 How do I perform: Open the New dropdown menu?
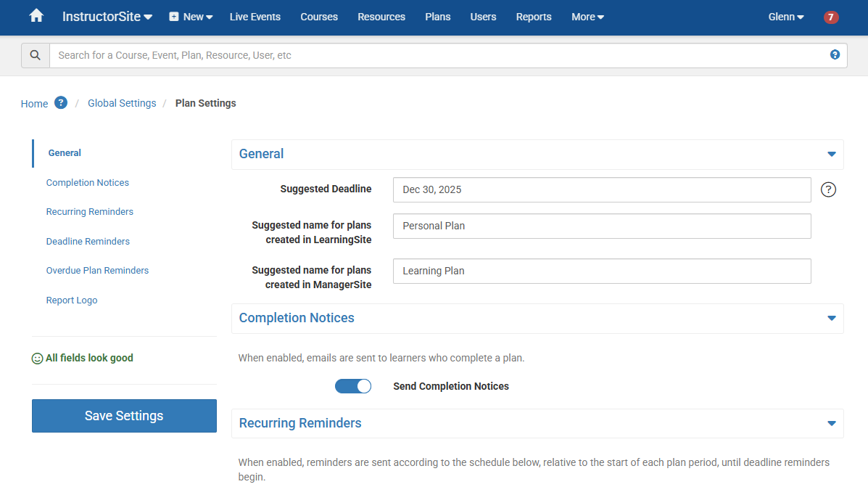191,17
